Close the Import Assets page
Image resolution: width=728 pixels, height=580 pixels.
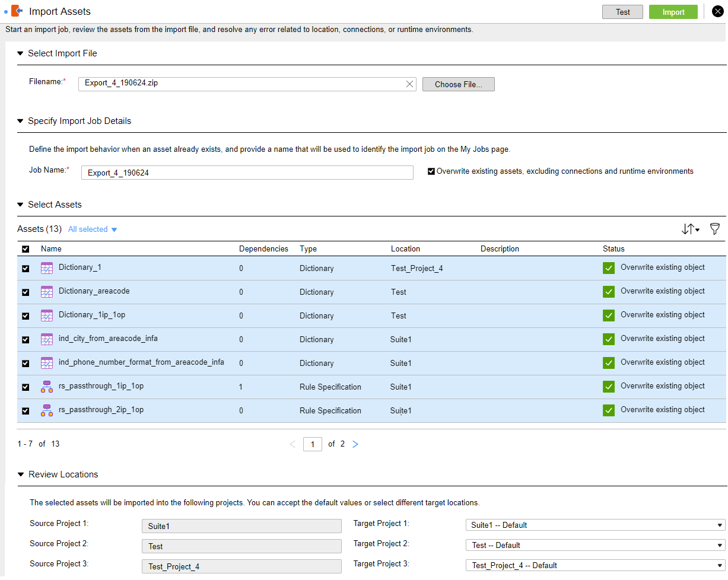[717, 12]
